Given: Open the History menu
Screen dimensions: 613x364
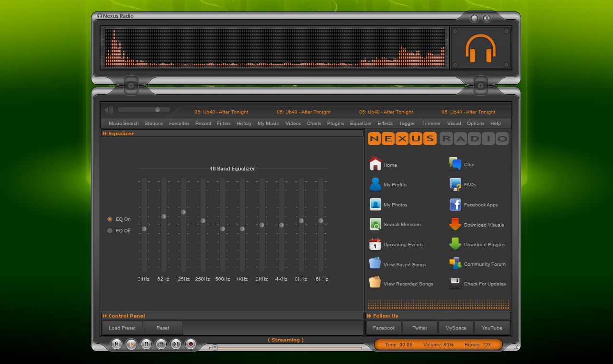Looking at the screenshot, I should [x=244, y=124].
